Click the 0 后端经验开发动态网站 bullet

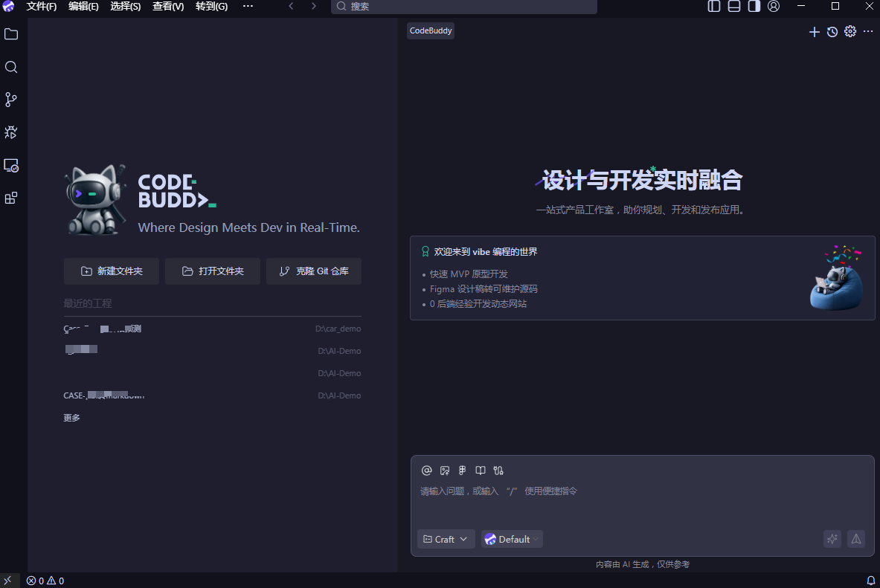[478, 303]
